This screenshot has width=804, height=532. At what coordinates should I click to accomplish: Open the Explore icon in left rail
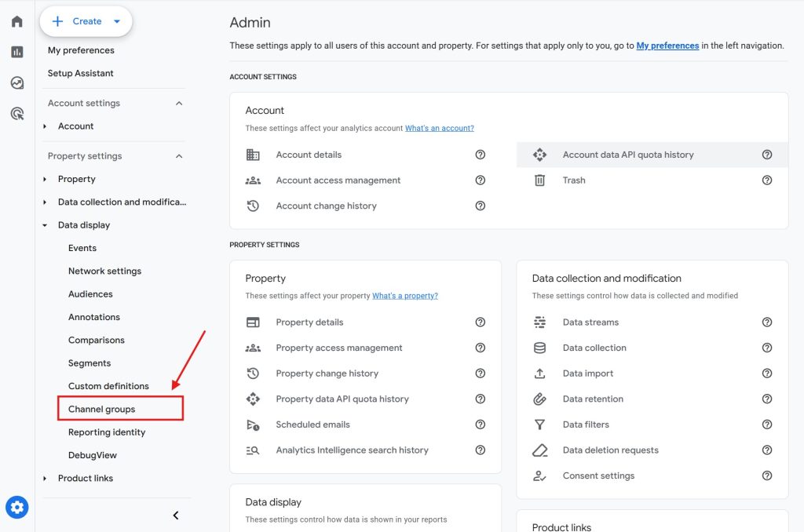(x=17, y=82)
